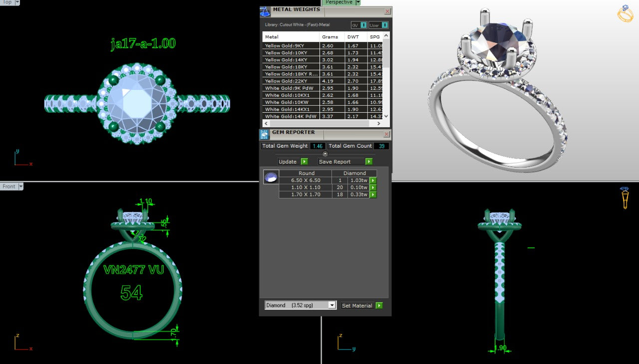Open the Front viewport dropdown arrow
This screenshot has width=639, height=364.
(x=20, y=186)
